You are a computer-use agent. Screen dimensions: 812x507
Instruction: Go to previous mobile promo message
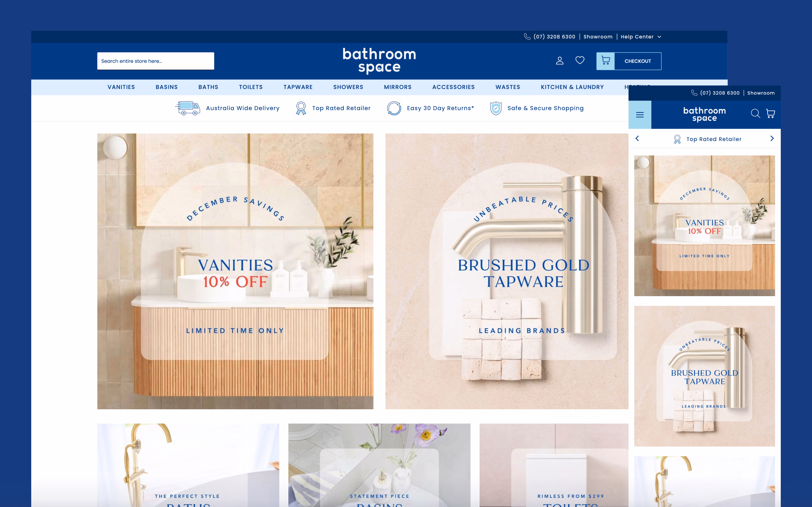(x=637, y=139)
